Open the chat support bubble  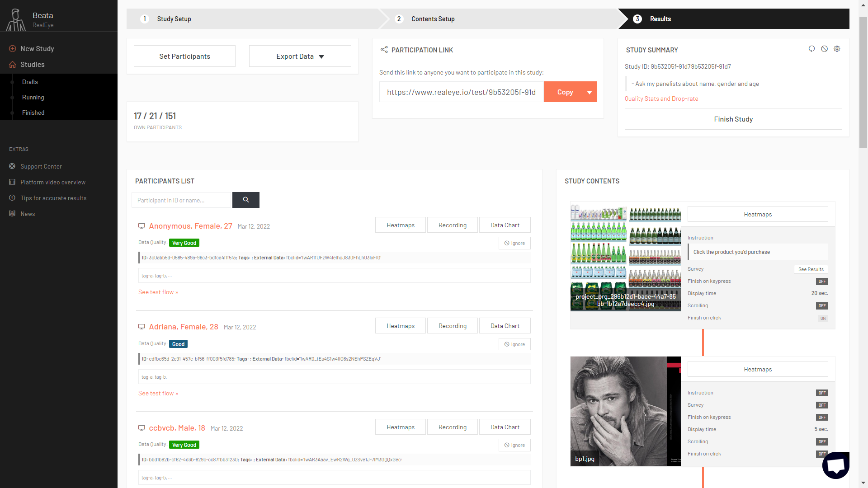[x=837, y=465]
